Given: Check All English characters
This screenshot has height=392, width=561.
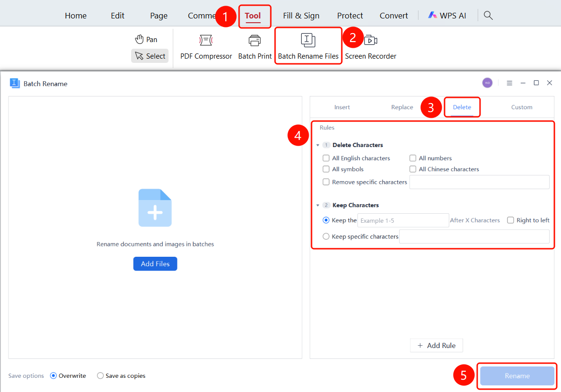Looking at the screenshot, I should tap(326, 158).
